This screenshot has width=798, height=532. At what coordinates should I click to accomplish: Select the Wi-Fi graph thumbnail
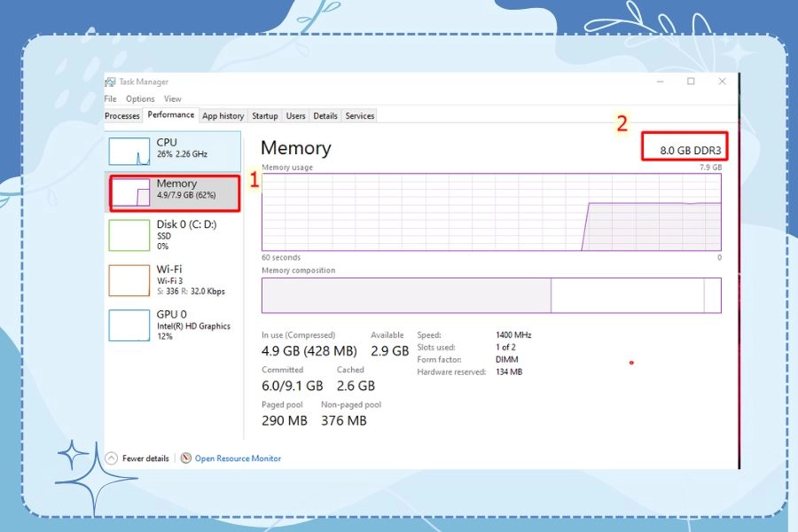[129, 280]
